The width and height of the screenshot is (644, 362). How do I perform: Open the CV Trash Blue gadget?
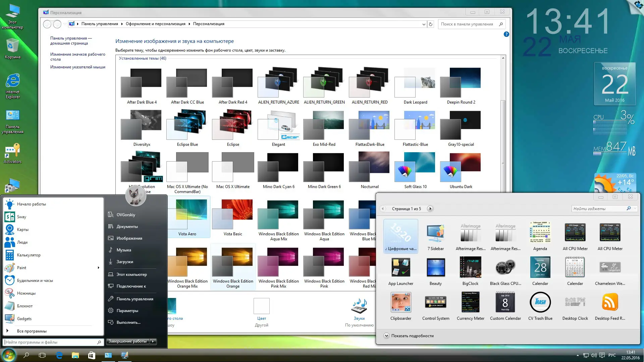click(540, 302)
